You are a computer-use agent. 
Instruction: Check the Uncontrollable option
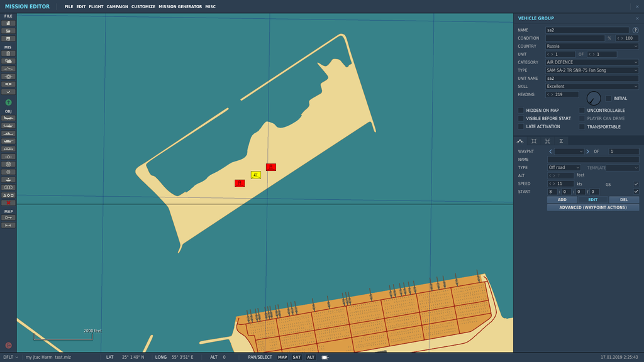pos(582,111)
